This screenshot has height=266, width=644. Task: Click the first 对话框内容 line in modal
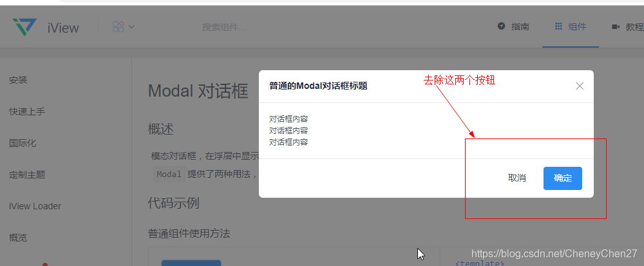[x=289, y=119]
